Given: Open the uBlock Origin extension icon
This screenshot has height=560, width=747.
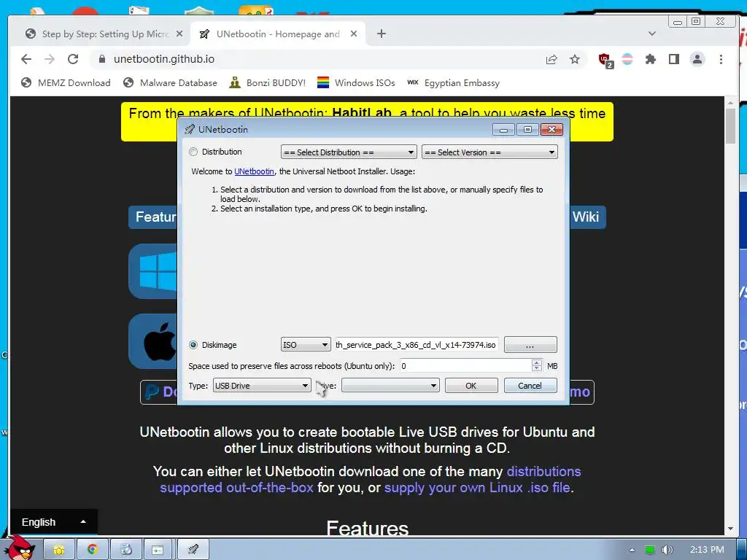Looking at the screenshot, I should [x=605, y=60].
